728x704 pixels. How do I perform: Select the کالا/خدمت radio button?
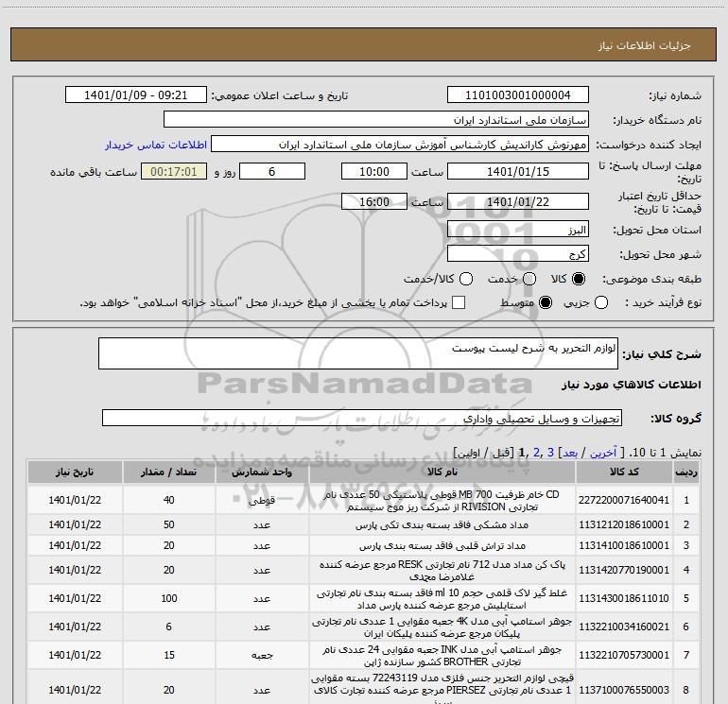coord(466,279)
